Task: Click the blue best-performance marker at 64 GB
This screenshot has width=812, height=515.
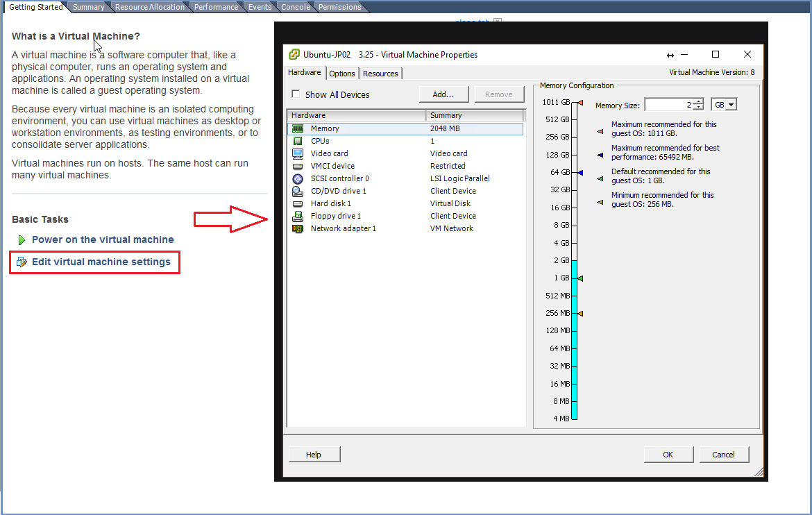Action: pyautogui.click(x=580, y=173)
